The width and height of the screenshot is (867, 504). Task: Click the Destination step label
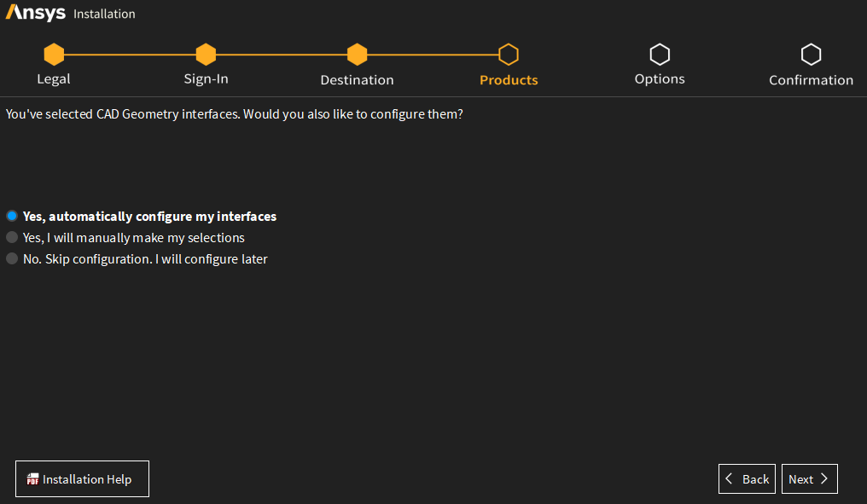tap(357, 80)
